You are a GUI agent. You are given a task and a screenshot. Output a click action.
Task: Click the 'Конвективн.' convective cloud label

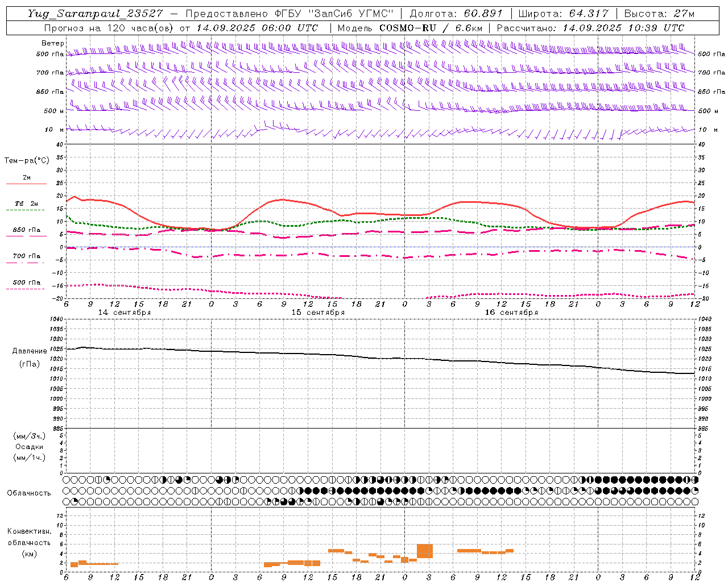30,531
